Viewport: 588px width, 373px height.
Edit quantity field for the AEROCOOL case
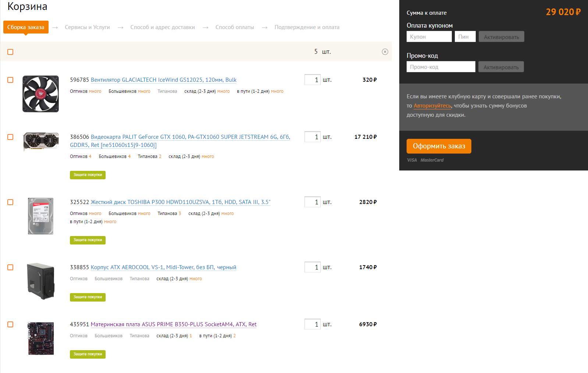coord(312,267)
